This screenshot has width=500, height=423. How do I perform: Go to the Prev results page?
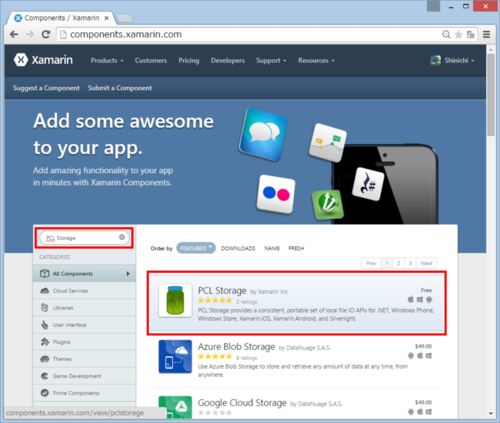coord(371,263)
